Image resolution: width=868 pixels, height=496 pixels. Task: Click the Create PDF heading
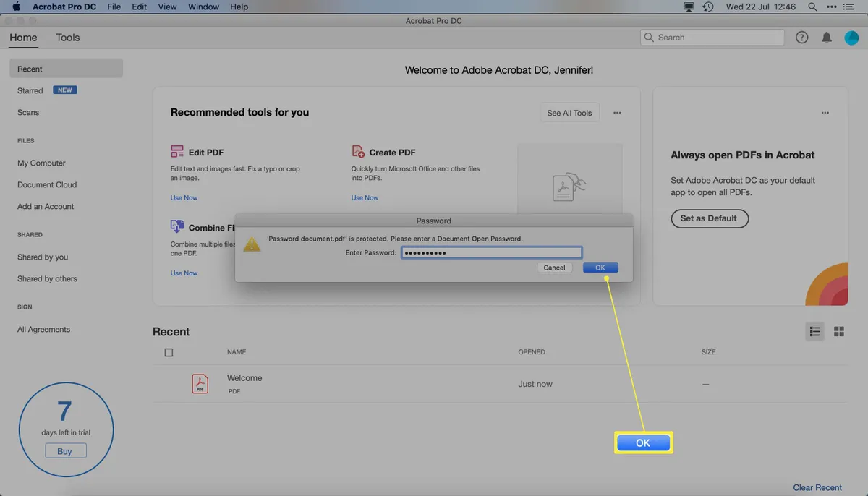pyautogui.click(x=392, y=153)
